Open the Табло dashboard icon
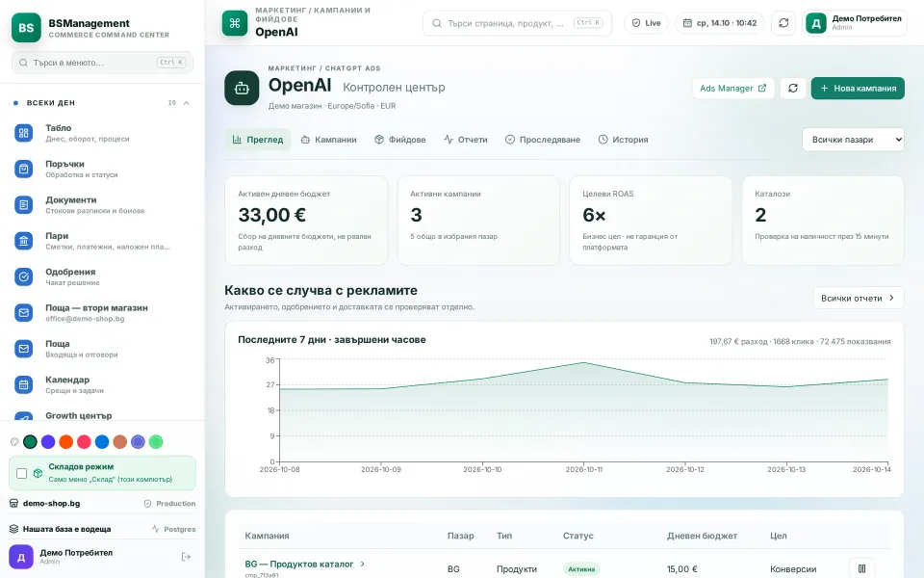The width and height of the screenshot is (924, 578). pos(23,133)
